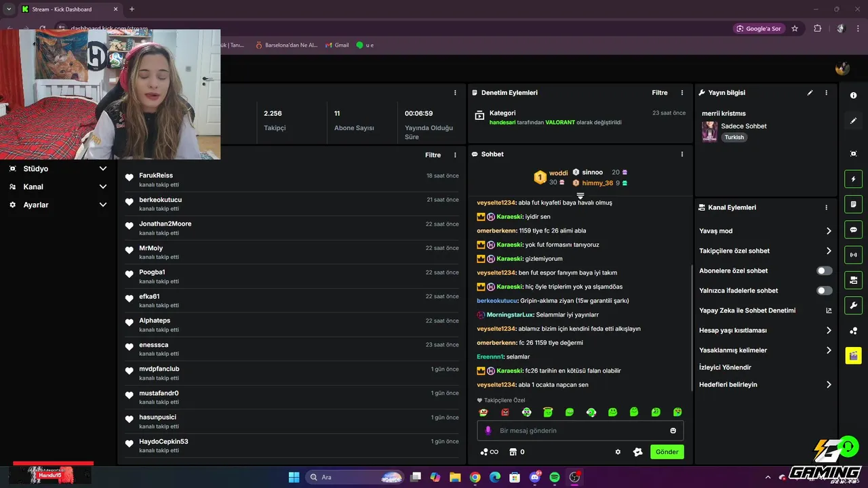Open Filtre in Denetim Eylemleri panel

click(x=660, y=93)
